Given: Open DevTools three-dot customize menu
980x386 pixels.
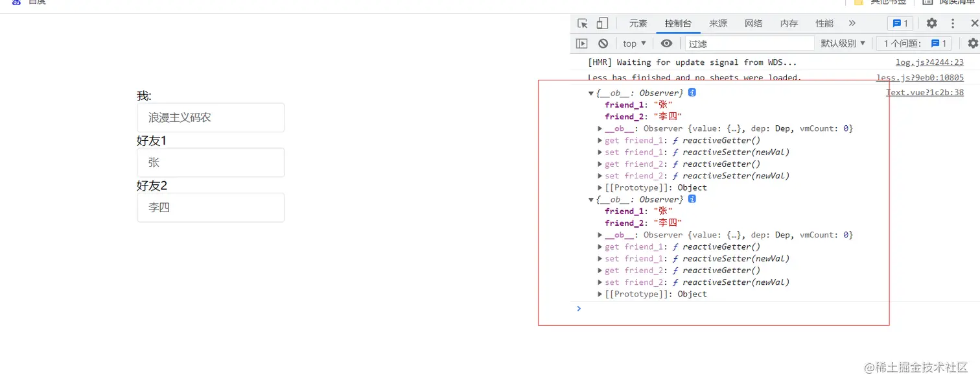Looking at the screenshot, I should [953, 23].
